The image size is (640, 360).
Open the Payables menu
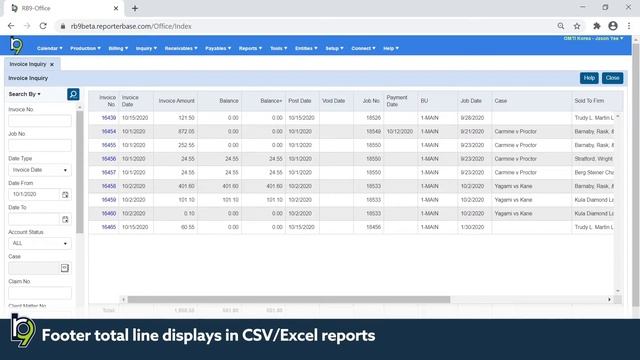pyautogui.click(x=218, y=48)
